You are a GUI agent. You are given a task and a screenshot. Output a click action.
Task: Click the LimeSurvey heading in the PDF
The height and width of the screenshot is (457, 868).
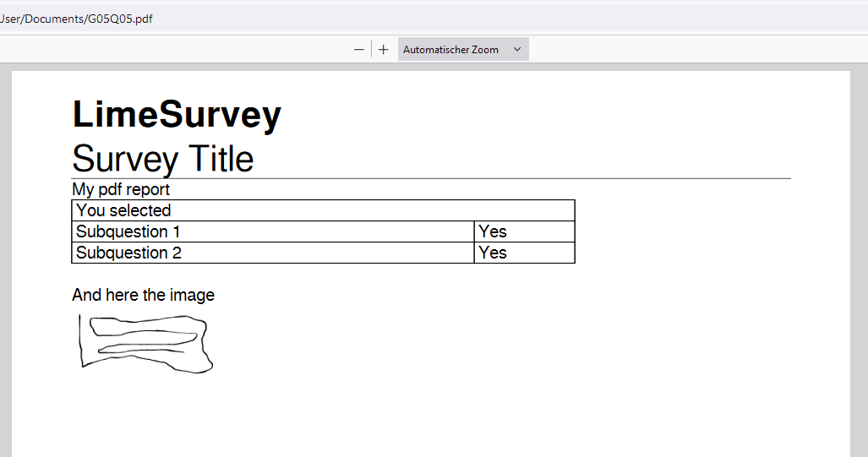coord(177,115)
